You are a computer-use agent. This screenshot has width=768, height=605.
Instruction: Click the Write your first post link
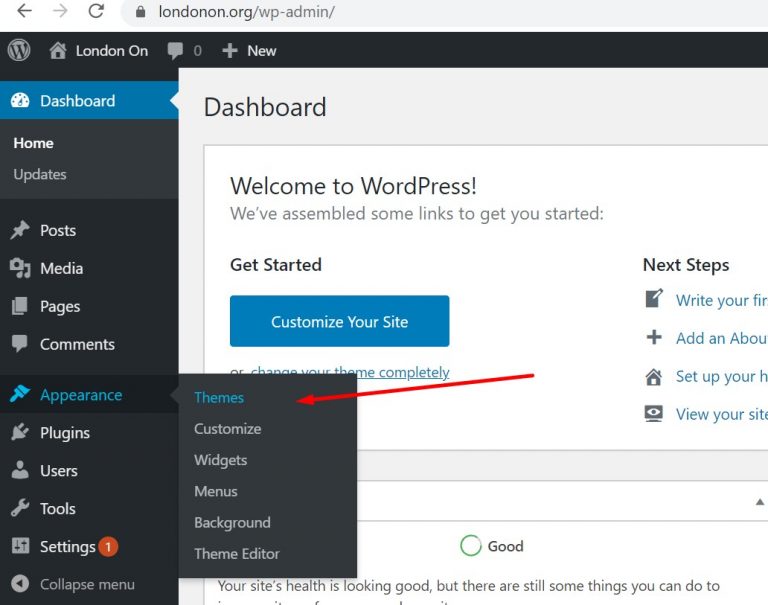[x=722, y=300]
